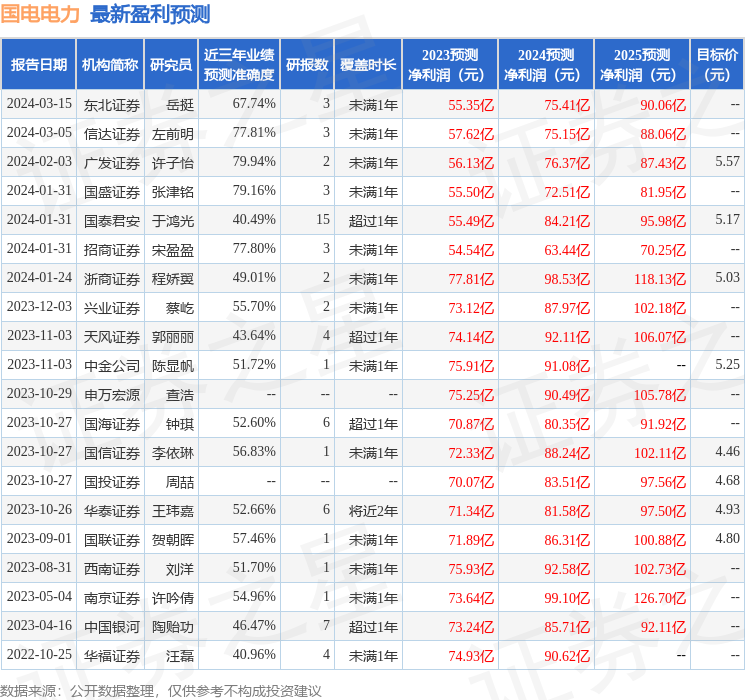Select the 国泰君安 institution cell
Viewport: 745px width, 700px height.
(x=112, y=220)
